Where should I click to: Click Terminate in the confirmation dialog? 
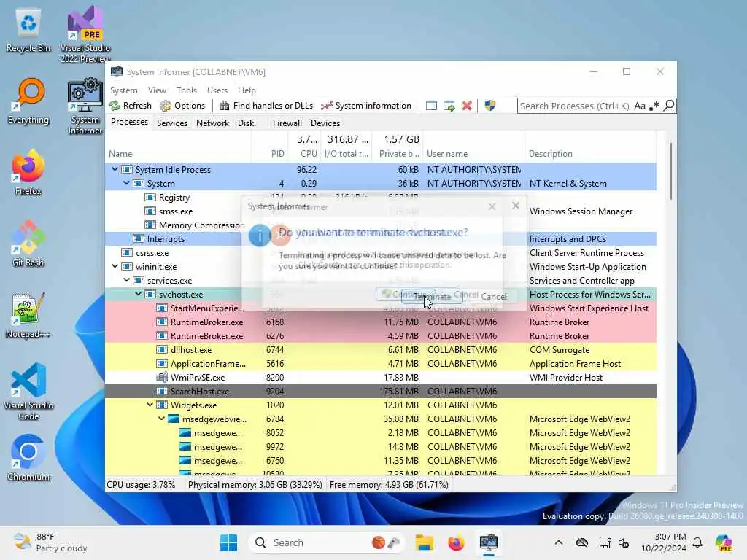coord(432,296)
